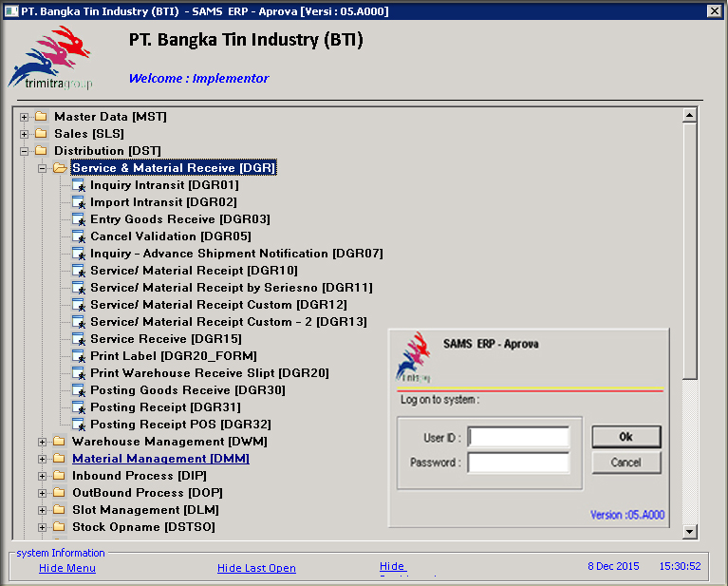Collapse the Distribution [DST] node
The width and height of the screenshot is (728, 586).
click(24, 152)
